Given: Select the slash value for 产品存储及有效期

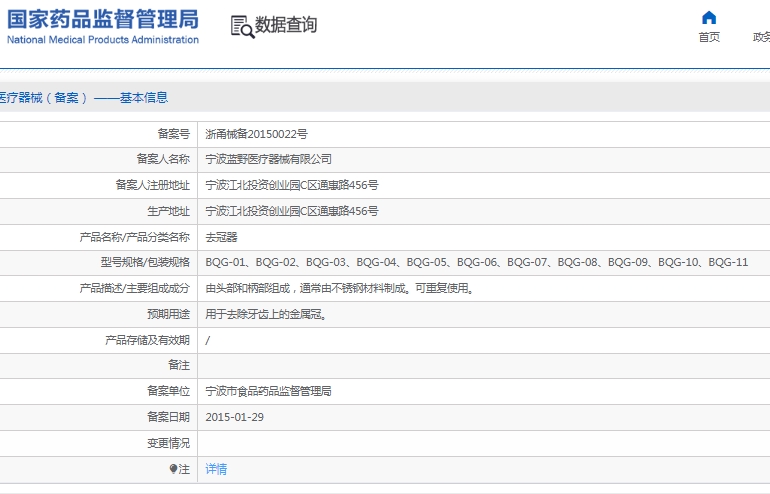Looking at the screenshot, I should (208, 340).
